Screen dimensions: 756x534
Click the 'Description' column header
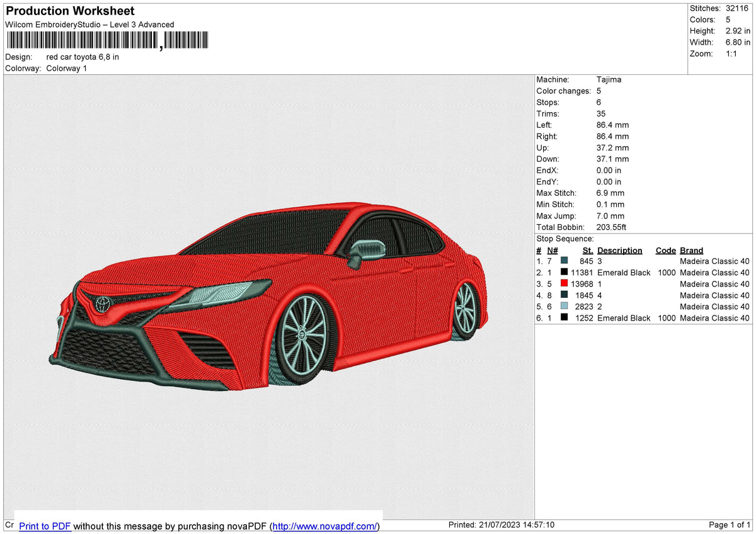(x=620, y=250)
